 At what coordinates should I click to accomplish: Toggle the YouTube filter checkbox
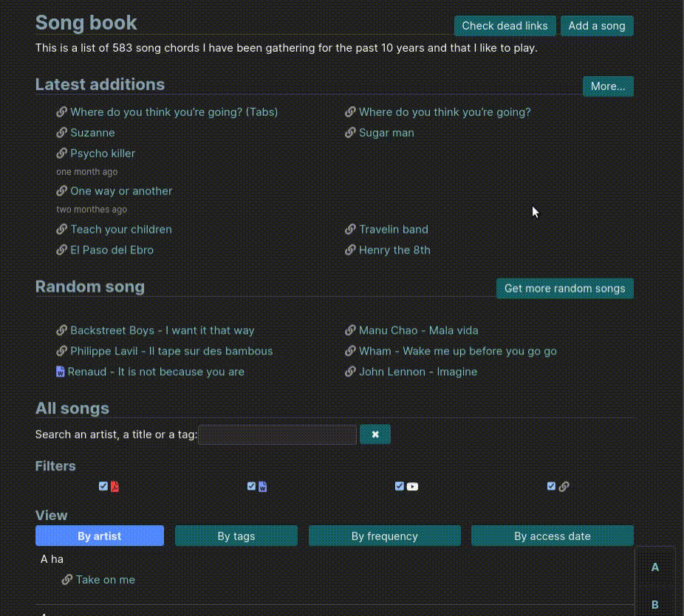click(x=399, y=486)
